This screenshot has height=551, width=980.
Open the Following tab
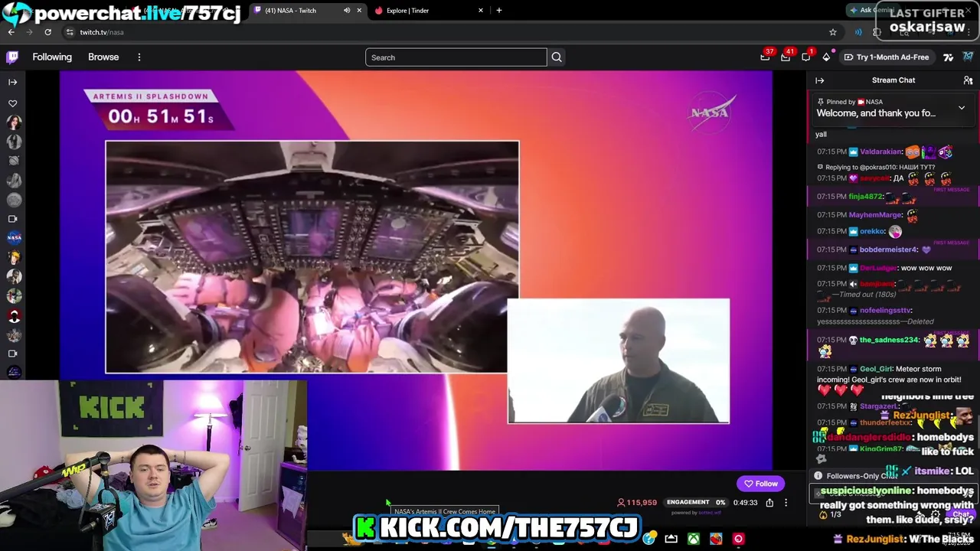(52, 57)
